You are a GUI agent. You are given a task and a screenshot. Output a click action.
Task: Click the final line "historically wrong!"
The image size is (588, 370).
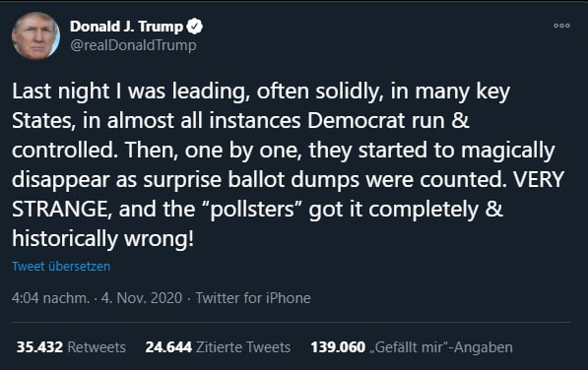[x=103, y=239]
